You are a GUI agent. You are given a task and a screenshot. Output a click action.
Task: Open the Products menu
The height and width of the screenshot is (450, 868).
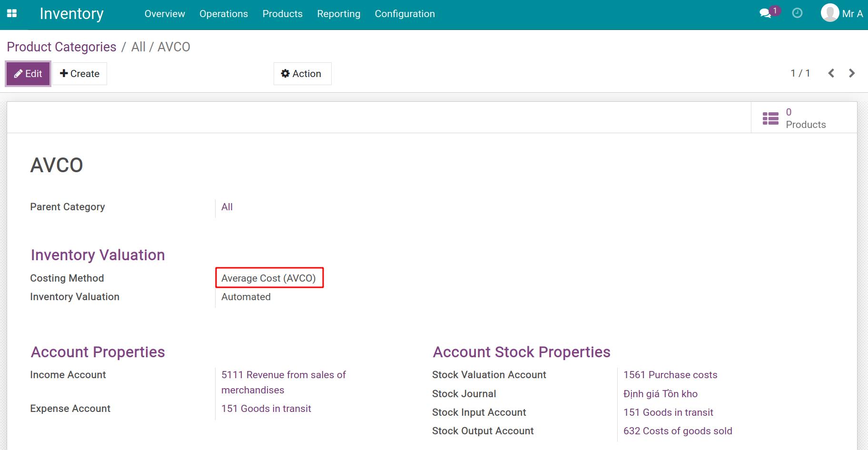(283, 14)
